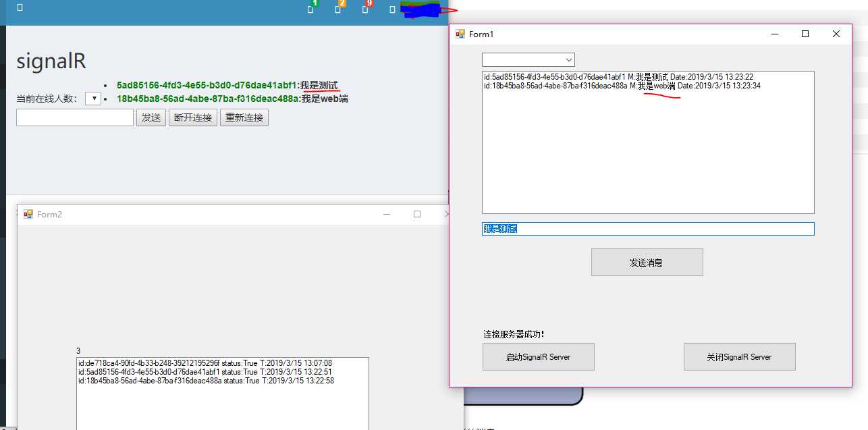Click Form2 entry id:de718ca4 at 13:07:08

point(205,363)
